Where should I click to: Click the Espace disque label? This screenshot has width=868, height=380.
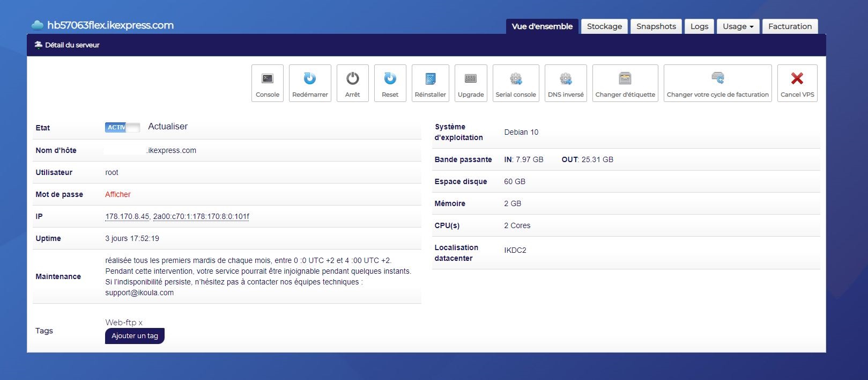point(461,181)
